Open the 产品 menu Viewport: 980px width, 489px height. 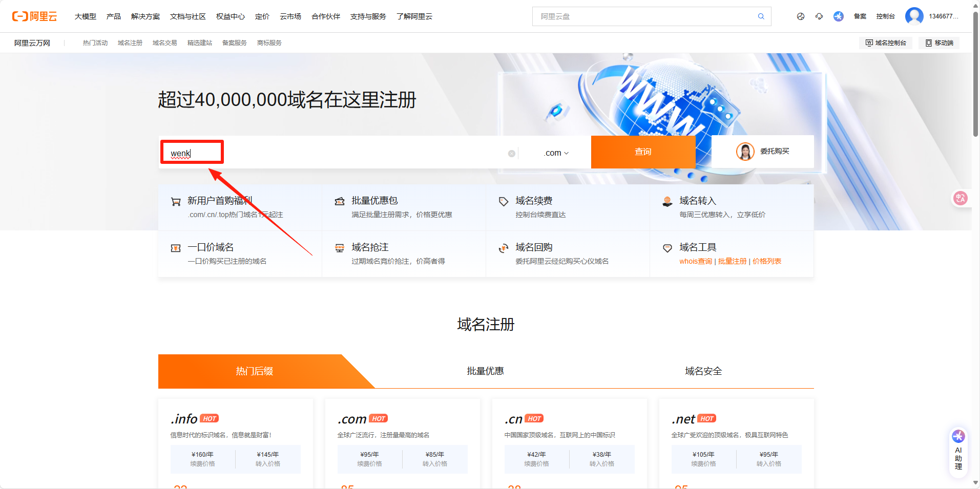coord(114,16)
